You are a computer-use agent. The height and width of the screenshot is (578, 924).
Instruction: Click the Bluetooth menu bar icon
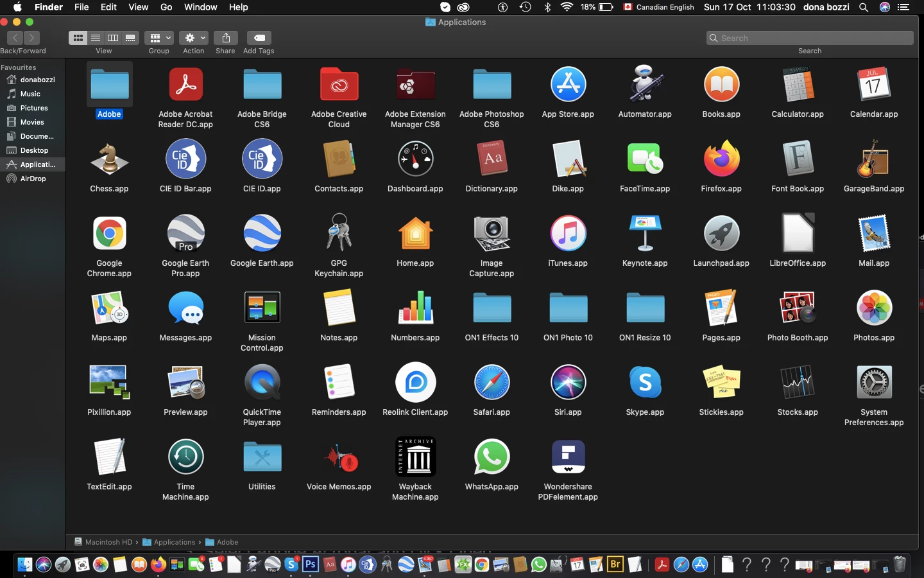[x=547, y=7]
